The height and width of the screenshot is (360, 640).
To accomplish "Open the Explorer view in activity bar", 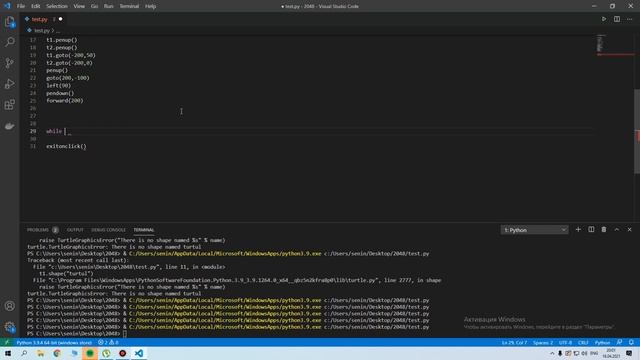I will [x=10, y=22].
